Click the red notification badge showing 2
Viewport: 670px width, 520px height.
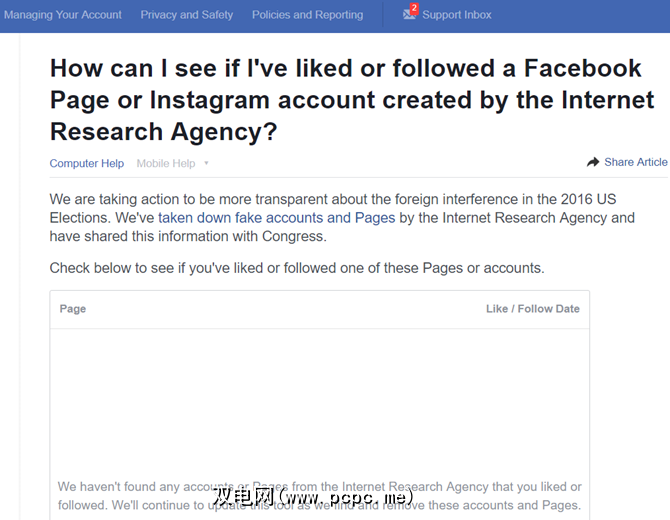point(415,8)
